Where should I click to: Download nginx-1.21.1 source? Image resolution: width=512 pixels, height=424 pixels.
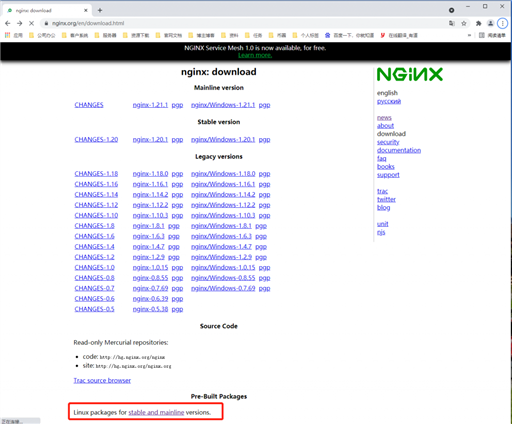tap(150, 105)
